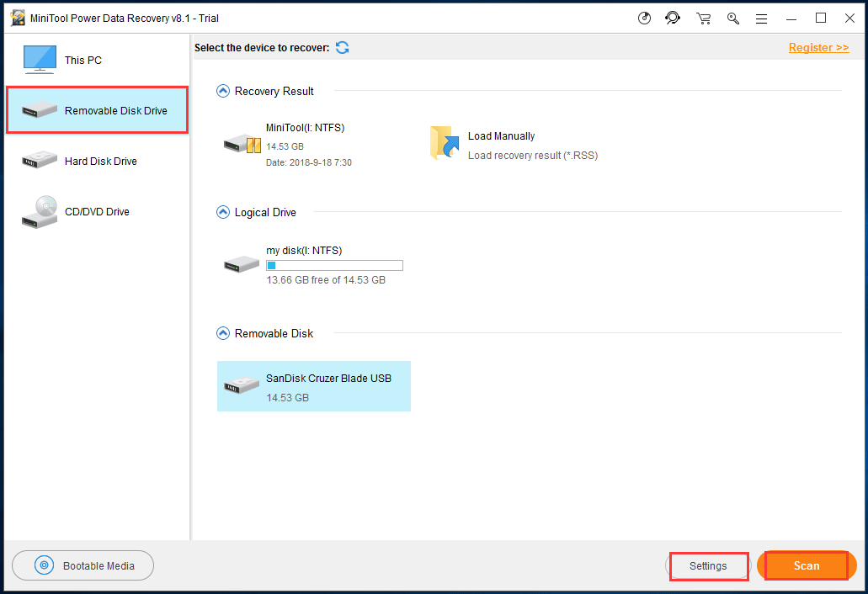Open customer support via headset icon
The width and height of the screenshot is (868, 594).
(673, 19)
